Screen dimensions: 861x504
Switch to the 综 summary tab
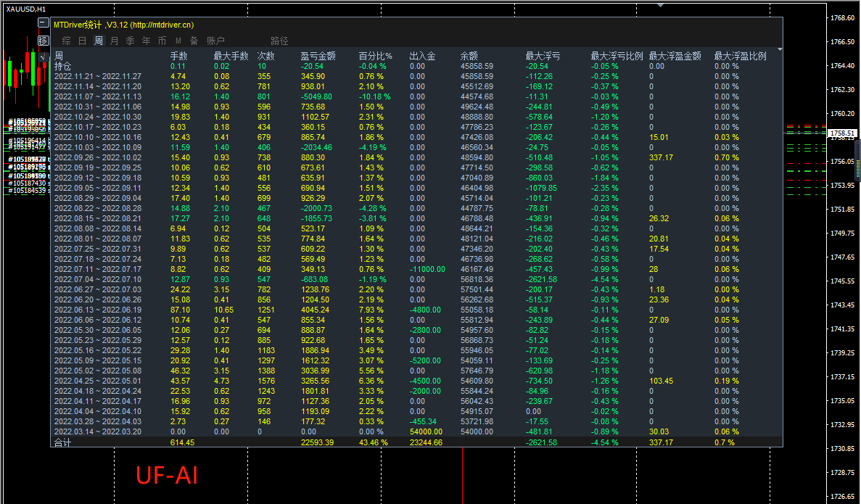pyautogui.click(x=67, y=41)
